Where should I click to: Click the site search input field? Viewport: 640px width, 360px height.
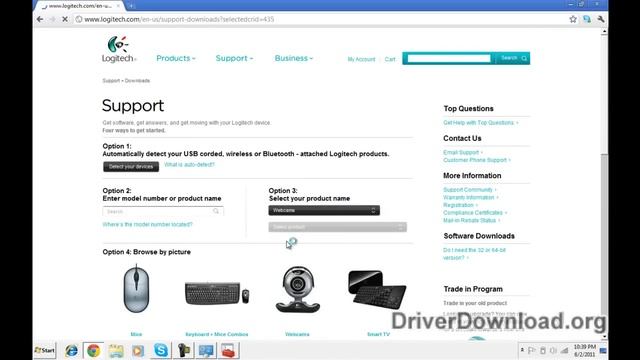tap(449, 58)
